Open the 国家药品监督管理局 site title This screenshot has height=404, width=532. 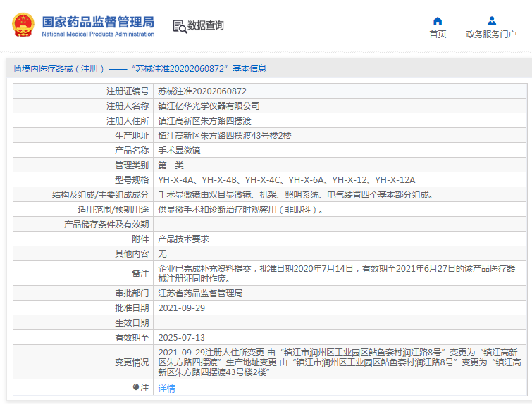[98, 20]
